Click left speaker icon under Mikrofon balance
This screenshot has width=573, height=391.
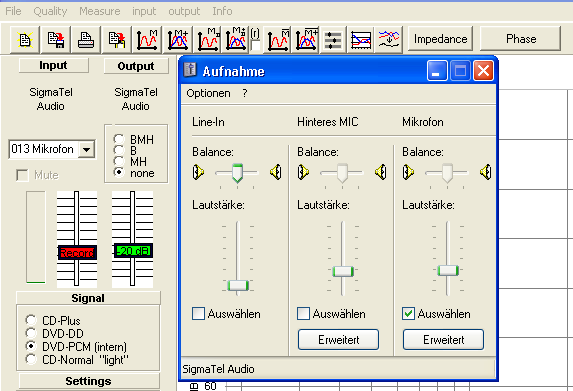coord(408,172)
